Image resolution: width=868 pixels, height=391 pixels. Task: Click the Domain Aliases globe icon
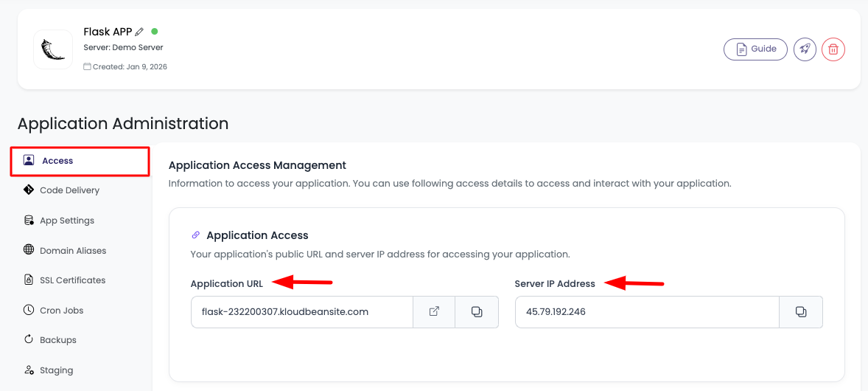point(28,249)
